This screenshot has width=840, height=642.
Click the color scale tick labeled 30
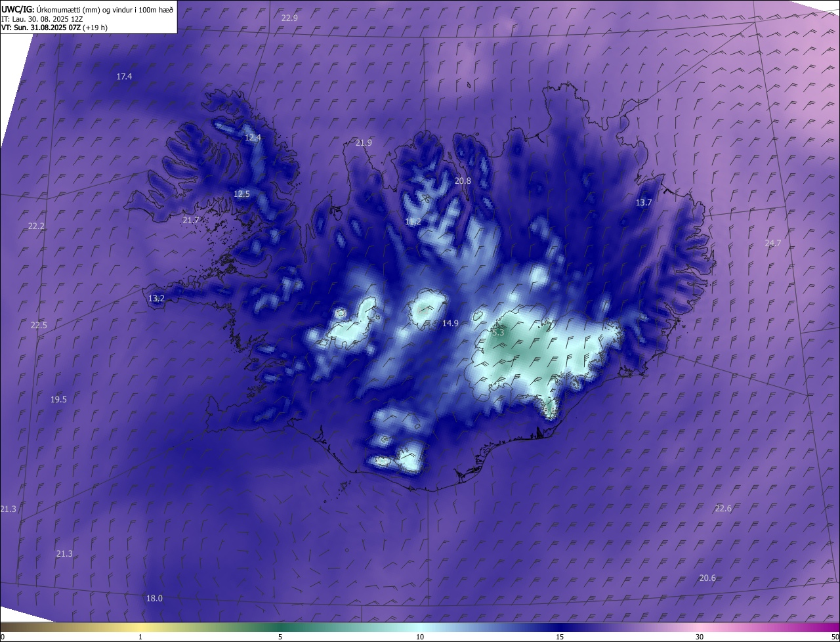tap(700, 637)
